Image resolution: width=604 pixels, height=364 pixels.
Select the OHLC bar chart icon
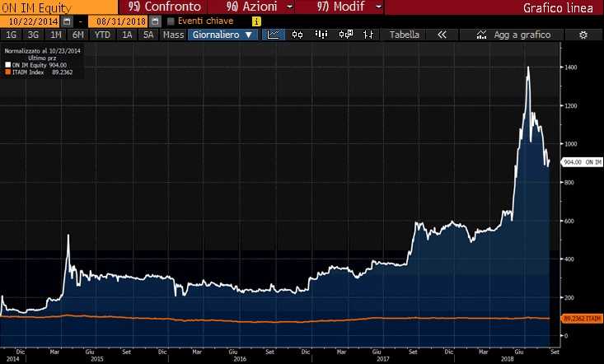(368, 35)
